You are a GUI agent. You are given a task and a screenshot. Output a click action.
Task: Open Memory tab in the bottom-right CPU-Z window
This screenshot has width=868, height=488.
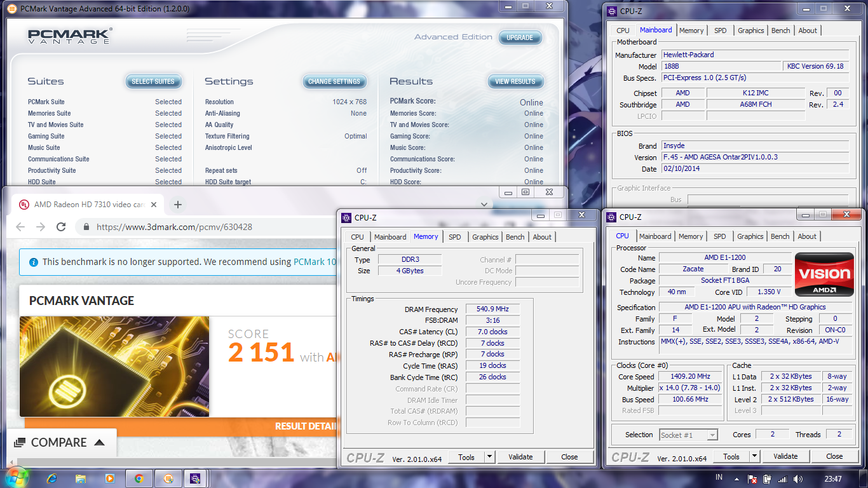pyautogui.click(x=690, y=236)
